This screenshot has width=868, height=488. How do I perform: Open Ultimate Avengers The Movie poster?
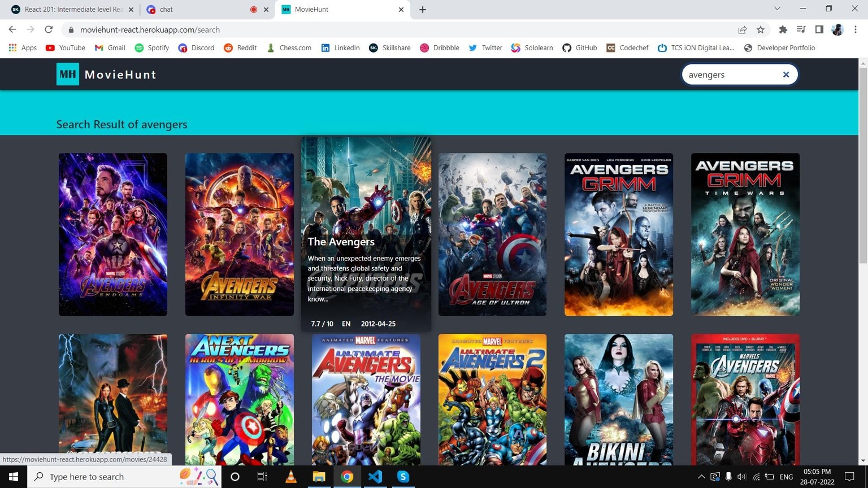pyautogui.click(x=366, y=399)
